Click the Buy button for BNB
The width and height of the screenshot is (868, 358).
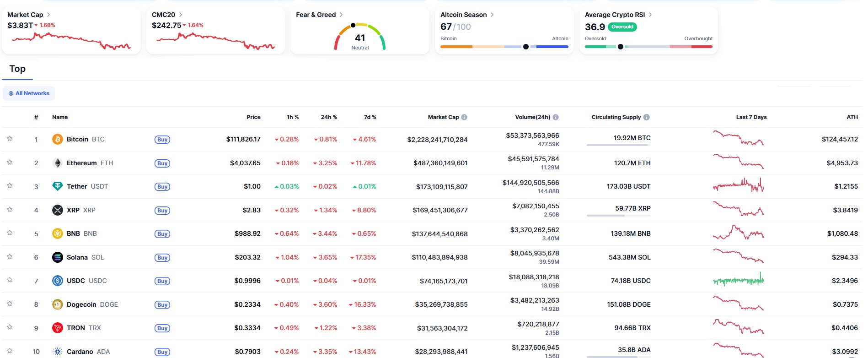[x=162, y=234]
